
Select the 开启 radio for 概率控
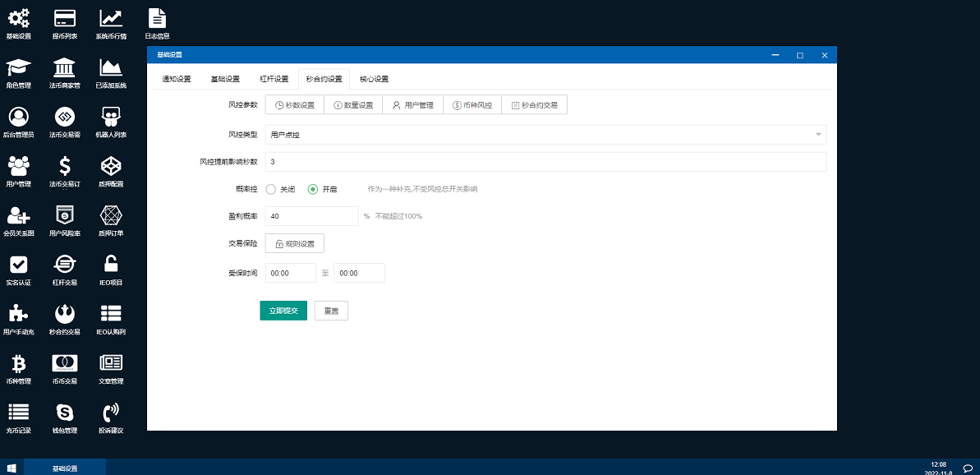(x=314, y=189)
